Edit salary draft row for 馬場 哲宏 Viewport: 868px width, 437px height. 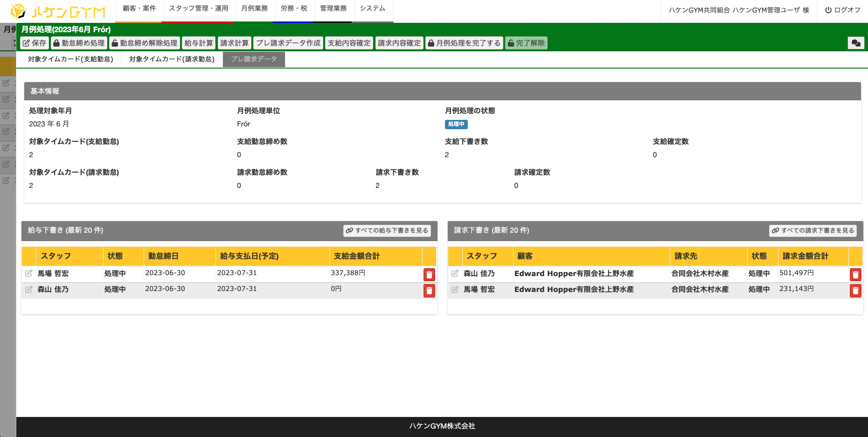[29, 273]
